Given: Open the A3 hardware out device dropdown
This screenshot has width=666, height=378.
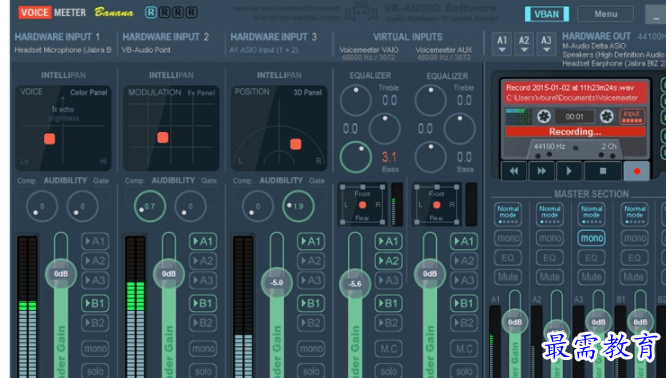Looking at the screenshot, I should tap(546, 44).
